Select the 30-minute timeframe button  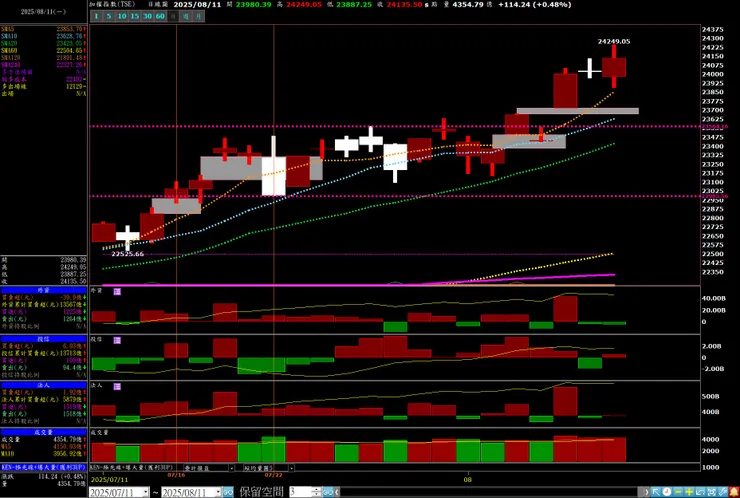click(x=147, y=16)
